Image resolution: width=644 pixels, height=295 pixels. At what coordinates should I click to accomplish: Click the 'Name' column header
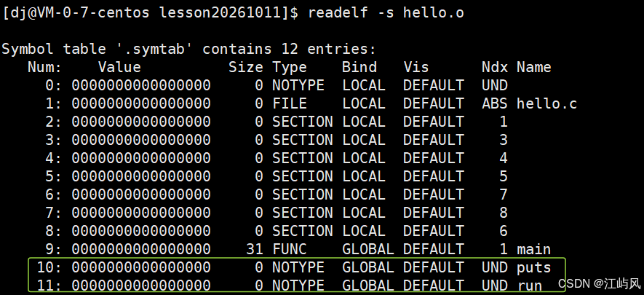click(534, 67)
